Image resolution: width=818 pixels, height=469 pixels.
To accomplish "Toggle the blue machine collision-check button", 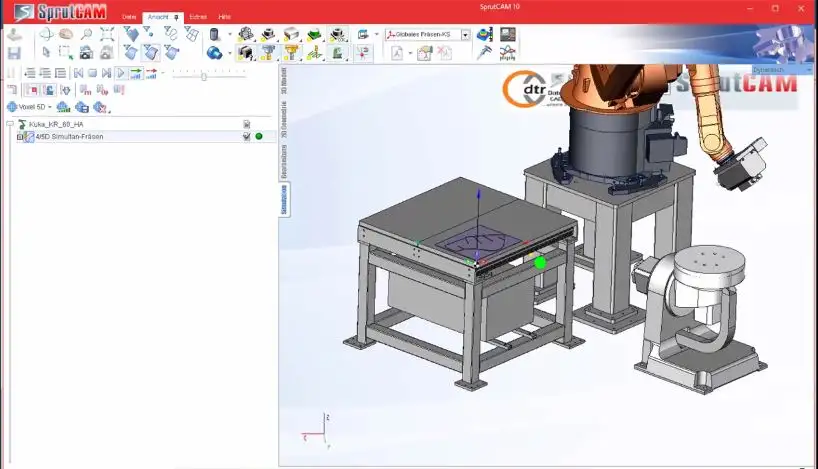I will tap(49, 90).
